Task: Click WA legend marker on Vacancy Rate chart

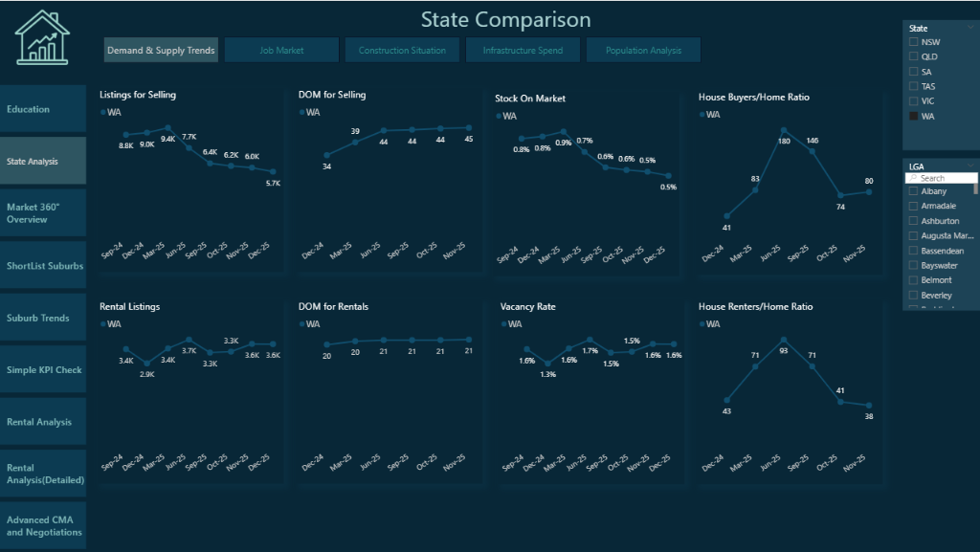Action: (505, 323)
